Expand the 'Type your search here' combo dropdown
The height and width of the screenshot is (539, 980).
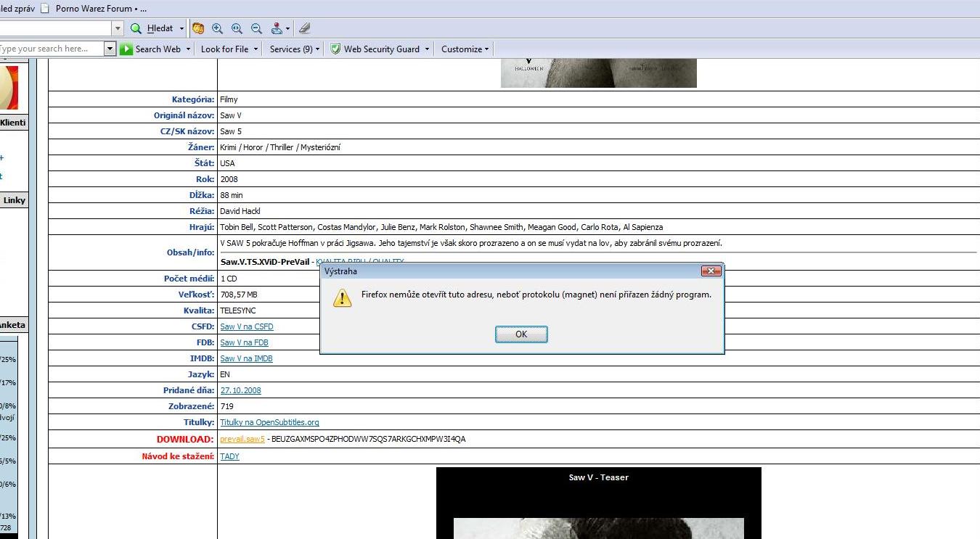click(110, 49)
